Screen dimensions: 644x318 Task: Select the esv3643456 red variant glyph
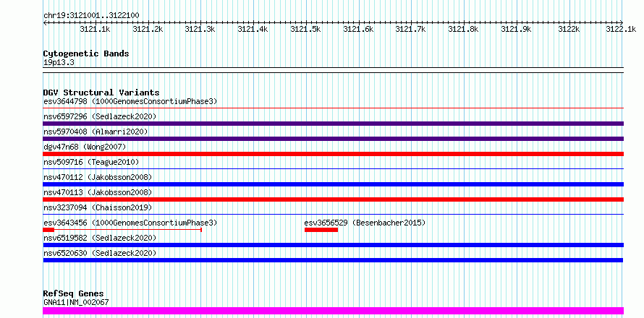(122, 230)
